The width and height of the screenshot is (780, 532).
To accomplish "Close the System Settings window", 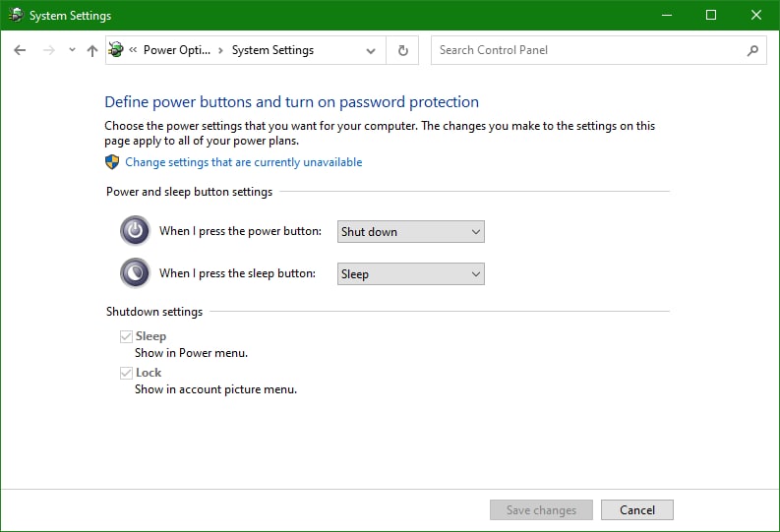I will click(x=756, y=15).
